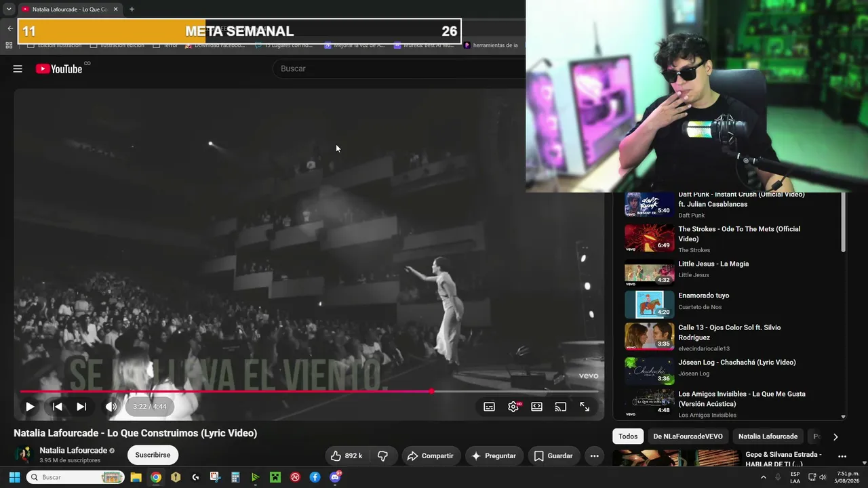Click the Windows taskbar Buscar search box
The image size is (868, 488).
click(75, 477)
